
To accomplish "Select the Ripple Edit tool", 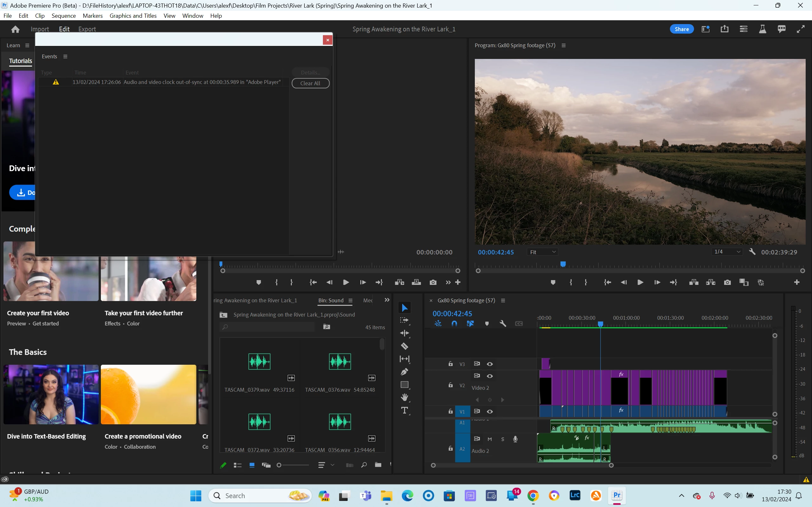I will (404, 333).
